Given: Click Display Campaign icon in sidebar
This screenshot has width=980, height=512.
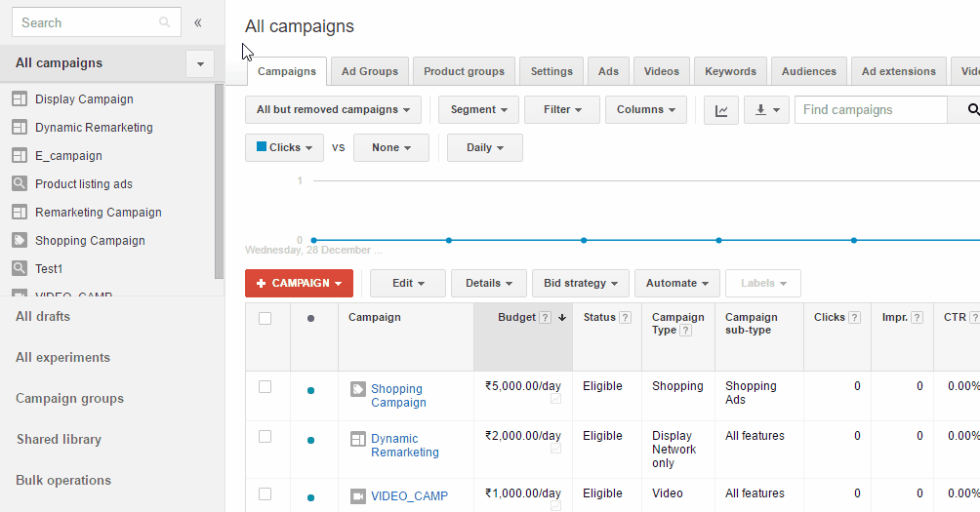Looking at the screenshot, I should 20,98.
